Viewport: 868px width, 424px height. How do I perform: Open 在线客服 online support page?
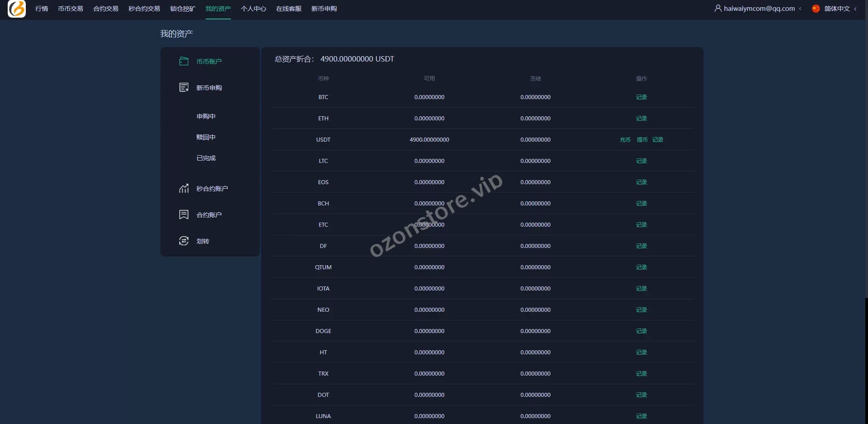click(x=288, y=9)
